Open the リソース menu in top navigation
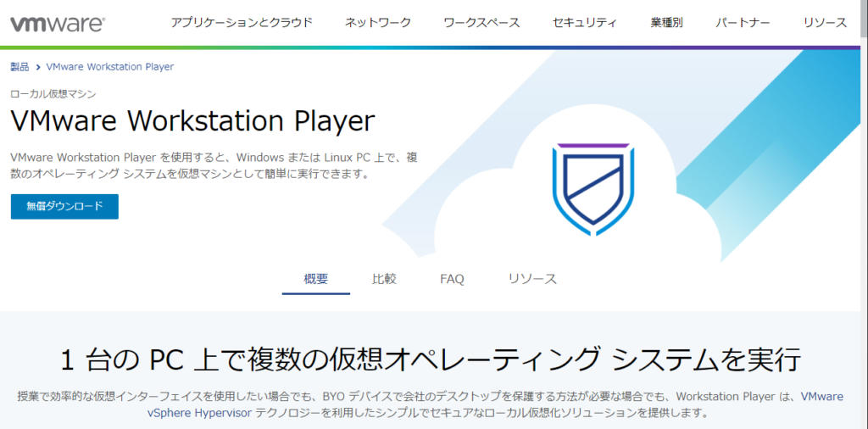The height and width of the screenshot is (429, 868). 825,23
